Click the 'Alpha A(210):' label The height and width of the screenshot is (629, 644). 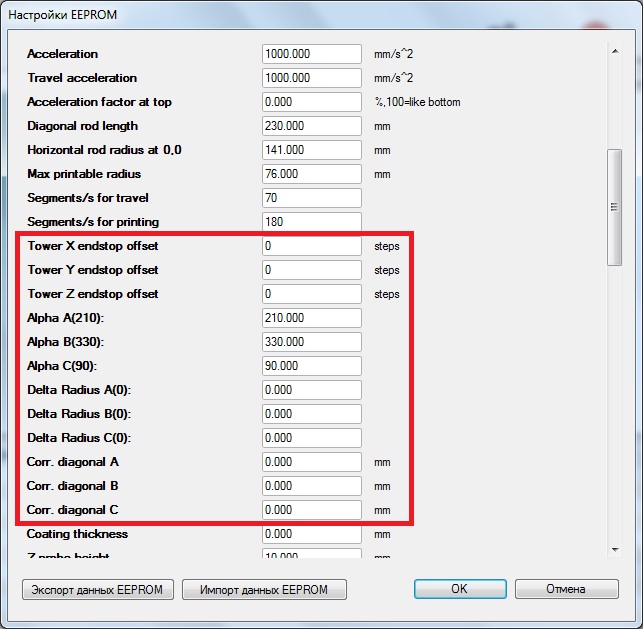[66, 318]
